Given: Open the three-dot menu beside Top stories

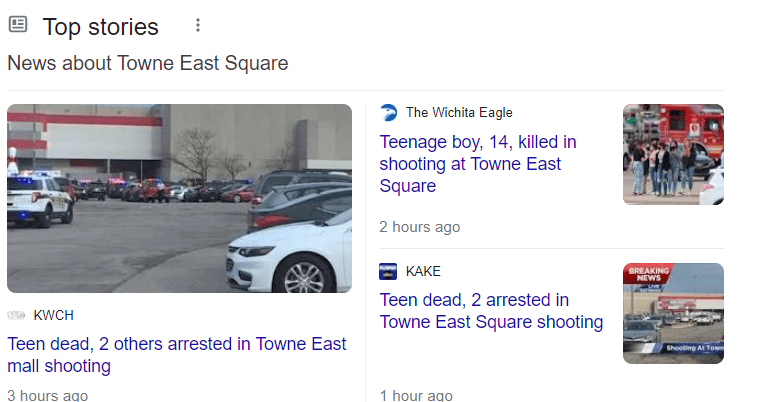Looking at the screenshot, I should pos(198,26).
